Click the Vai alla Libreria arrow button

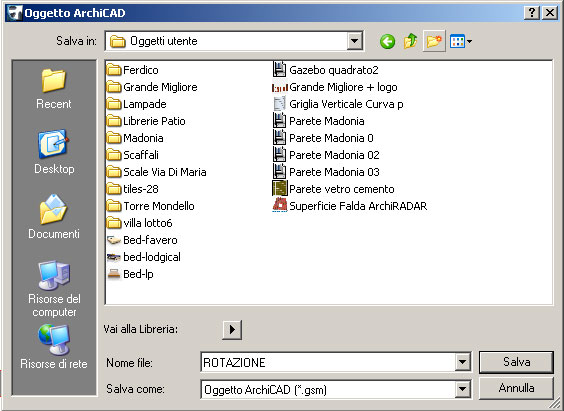pos(232,329)
